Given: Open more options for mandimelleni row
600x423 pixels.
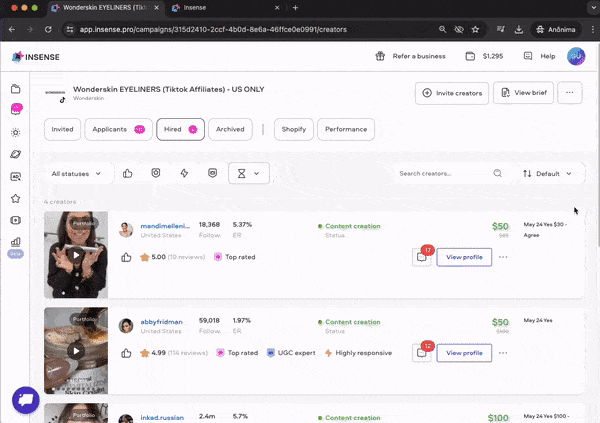Looking at the screenshot, I should 503,257.
